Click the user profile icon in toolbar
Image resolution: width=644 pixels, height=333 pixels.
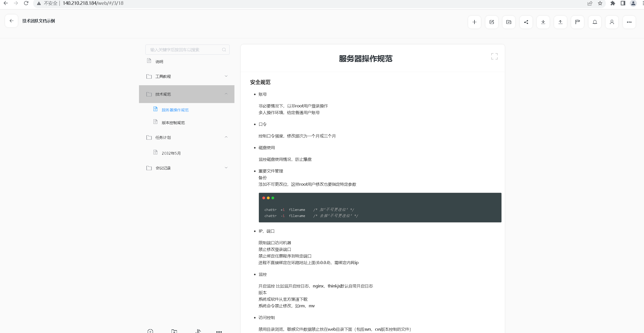tap(612, 22)
